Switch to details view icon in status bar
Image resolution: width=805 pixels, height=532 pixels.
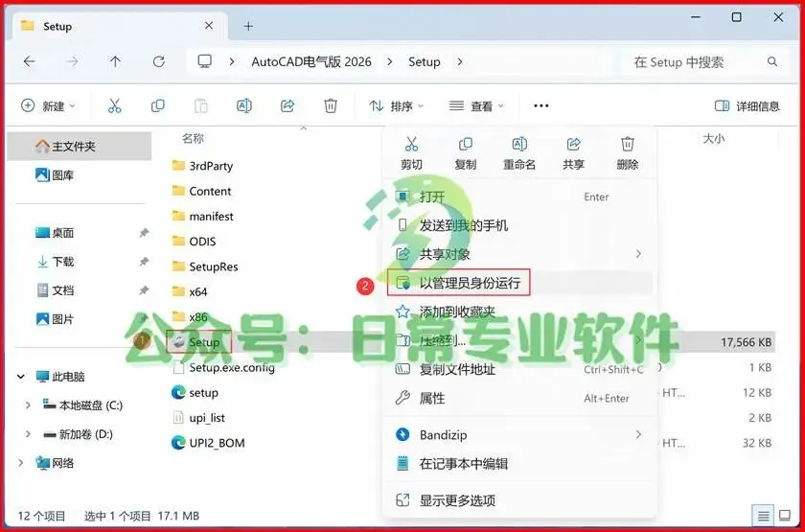pyautogui.click(x=764, y=515)
